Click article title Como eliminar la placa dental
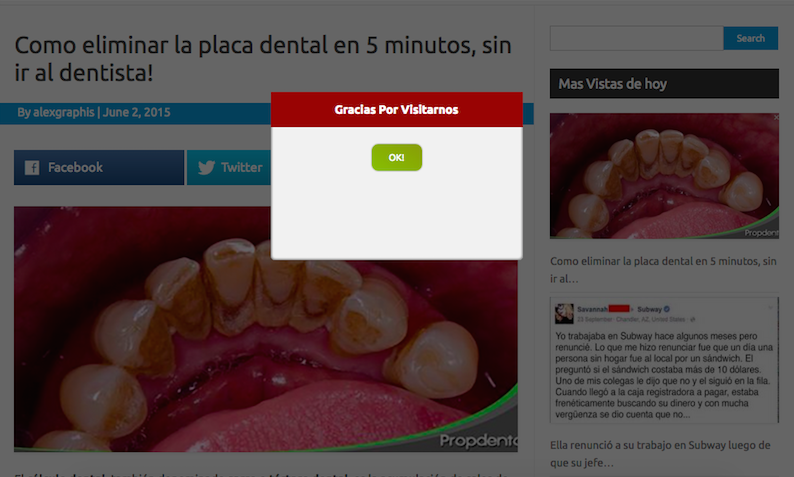Image resolution: width=794 pixels, height=477 pixels. pos(263,59)
